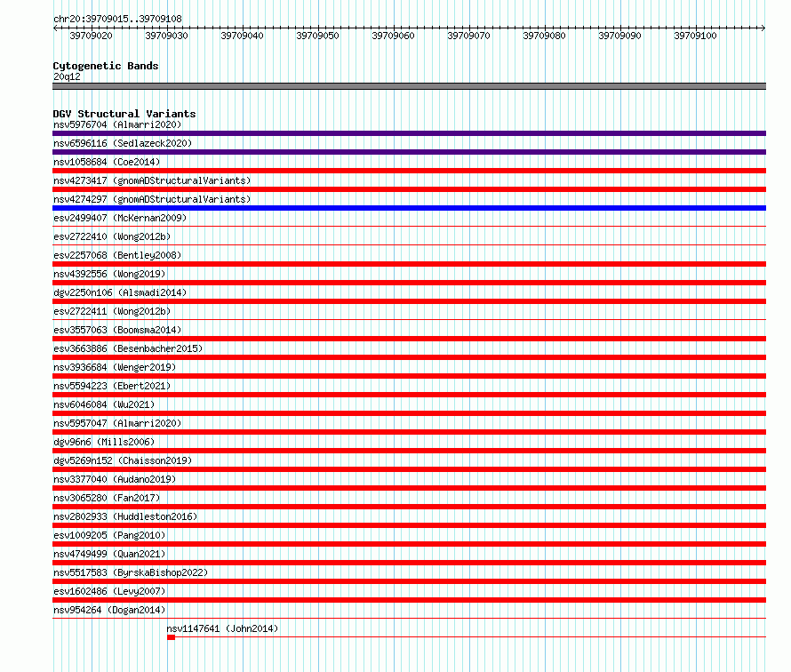
Task: Open the esv1602486 (Levy2007) label
Action: coord(109,591)
